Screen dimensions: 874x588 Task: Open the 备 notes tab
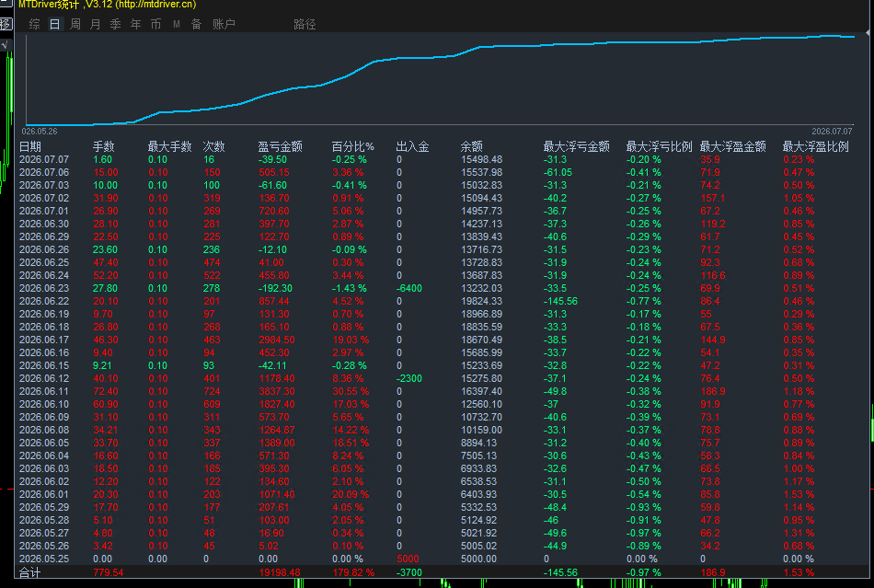click(x=196, y=24)
